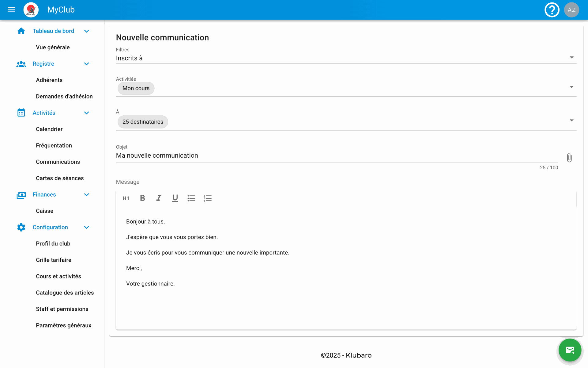Click the paperclip attachment icon
The width and height of the screenshot is (588, 368).
[569, 158]
